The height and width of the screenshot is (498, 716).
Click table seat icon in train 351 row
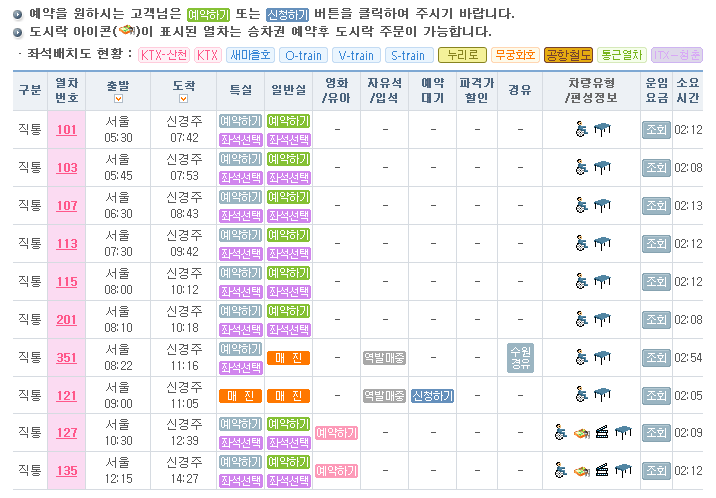(x=602, y=358)
